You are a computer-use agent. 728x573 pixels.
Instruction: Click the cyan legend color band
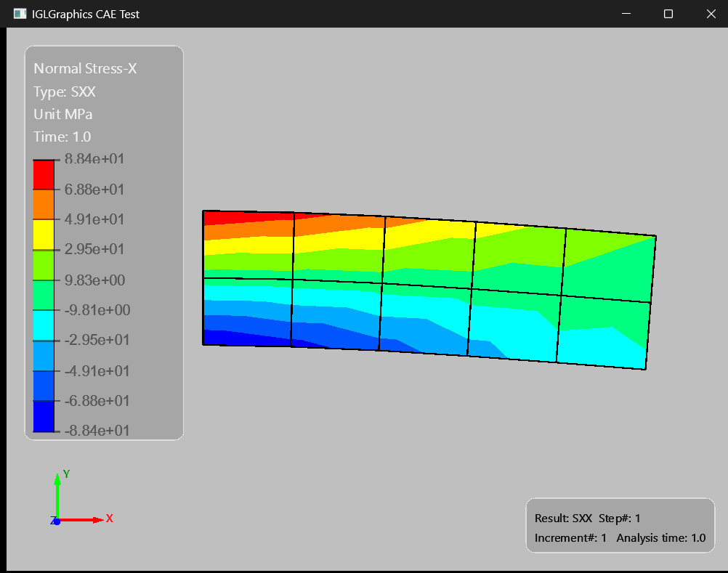pyautogui.click(x=44, y=325)
